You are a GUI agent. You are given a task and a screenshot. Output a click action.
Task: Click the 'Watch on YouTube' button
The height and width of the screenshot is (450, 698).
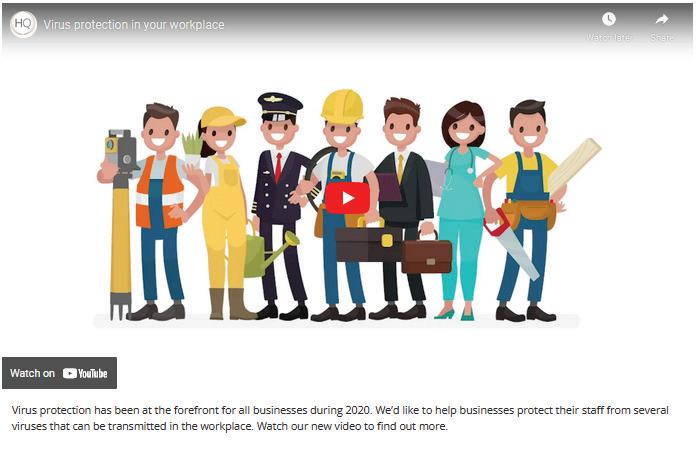point(59,373)
